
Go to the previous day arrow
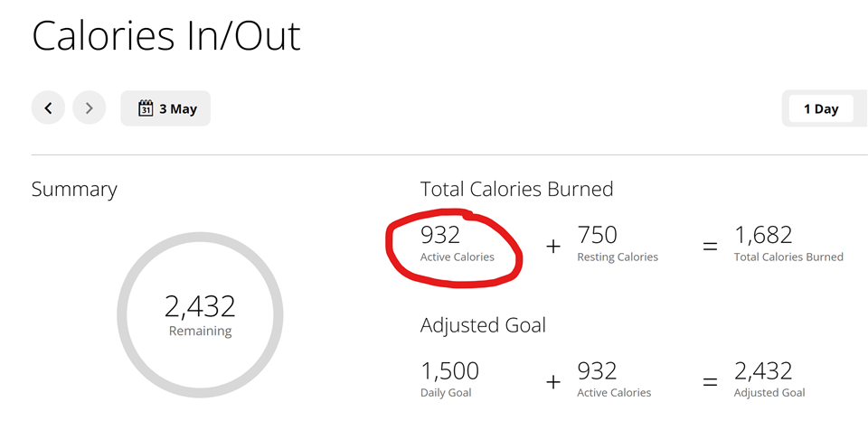pyautogui.click(x=48, y=107)
